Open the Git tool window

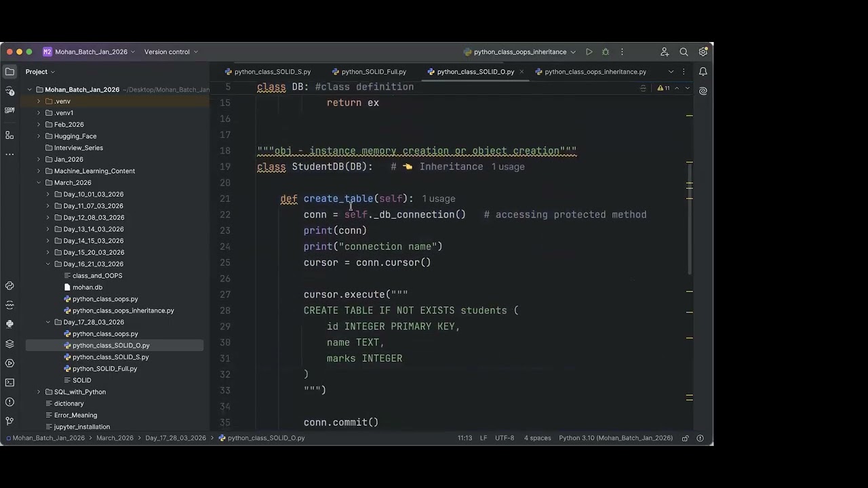(x=9, y=421)
